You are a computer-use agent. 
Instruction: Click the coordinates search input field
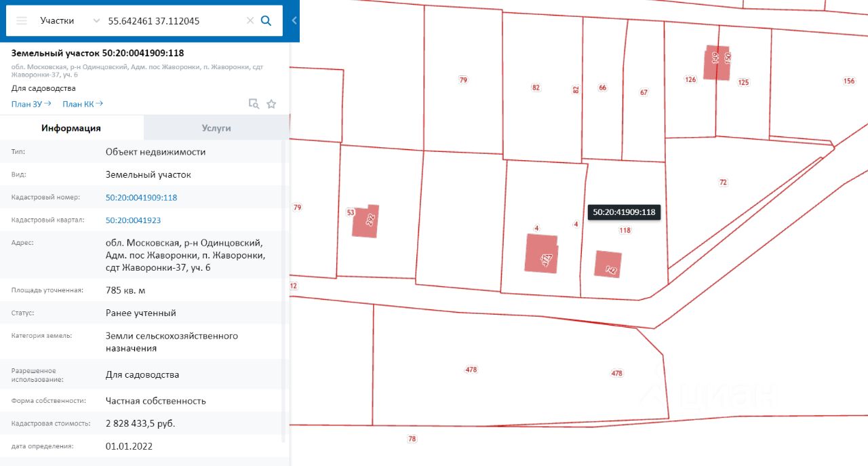tap(175, 20)
